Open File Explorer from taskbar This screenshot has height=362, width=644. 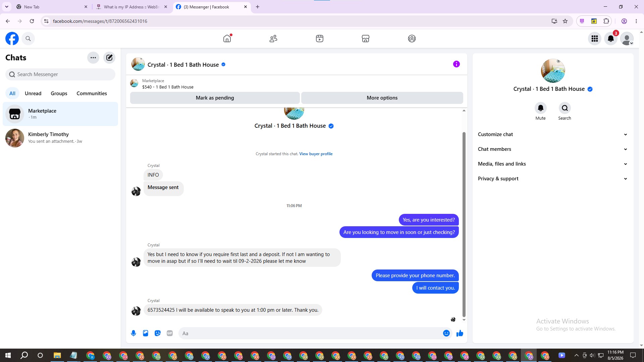pyautogui.click(x=57, y=355)
